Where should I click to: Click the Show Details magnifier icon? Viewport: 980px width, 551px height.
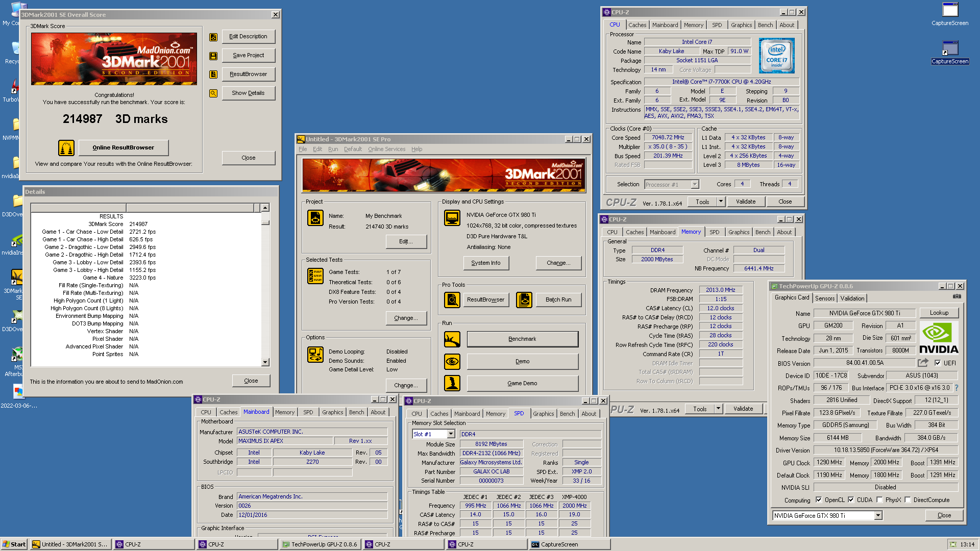[213, 93]
